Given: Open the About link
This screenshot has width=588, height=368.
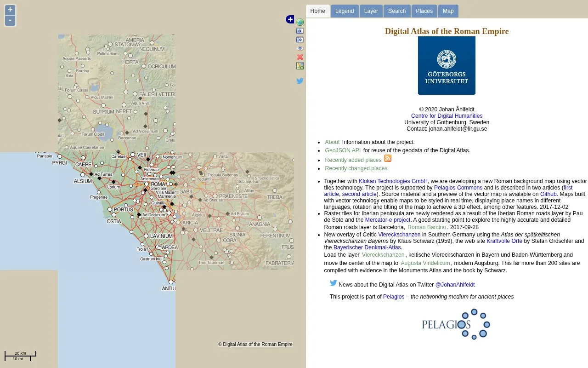Looking at the screenshot, I should click(332, 142).
